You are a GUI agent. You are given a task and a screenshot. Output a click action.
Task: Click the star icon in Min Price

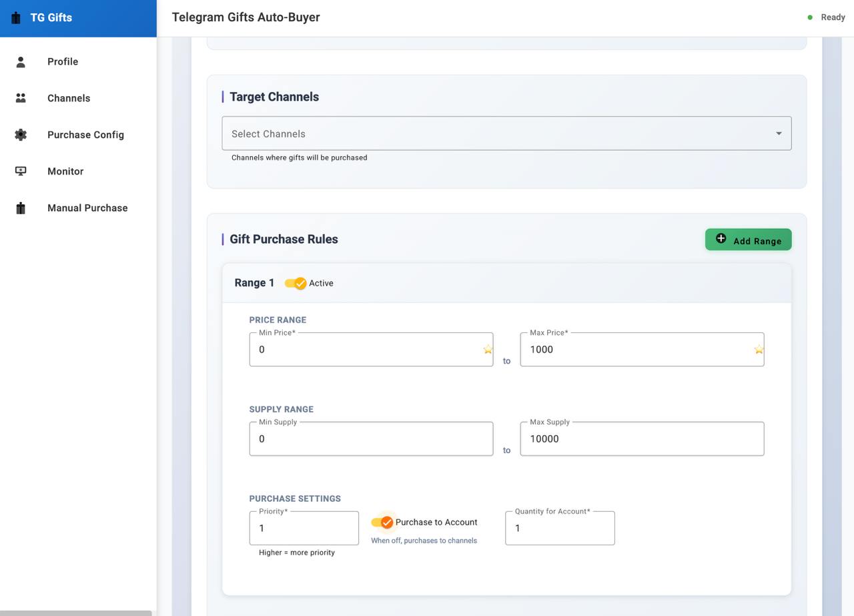[x=488, y=349]
